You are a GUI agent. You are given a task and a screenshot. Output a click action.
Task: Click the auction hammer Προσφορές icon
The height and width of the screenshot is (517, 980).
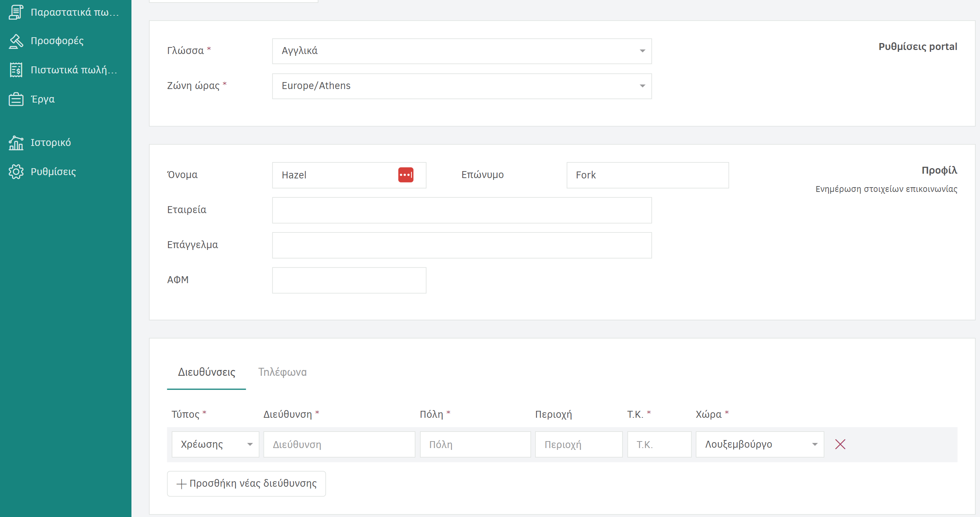click(16, 41)
